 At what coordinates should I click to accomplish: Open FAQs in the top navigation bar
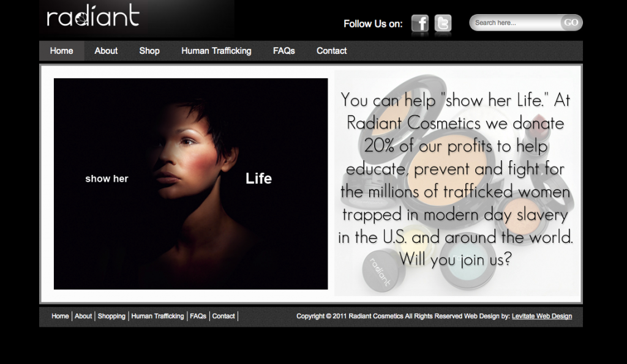284,51
